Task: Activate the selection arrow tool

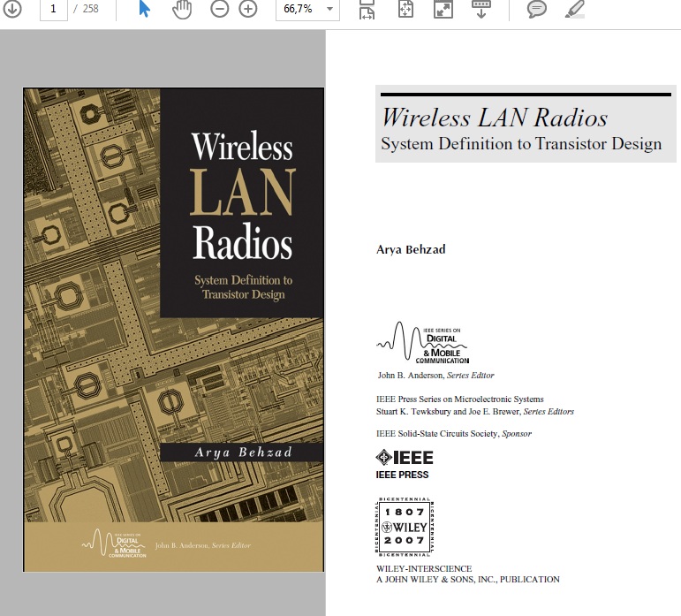Action: (x=145, y=9)
